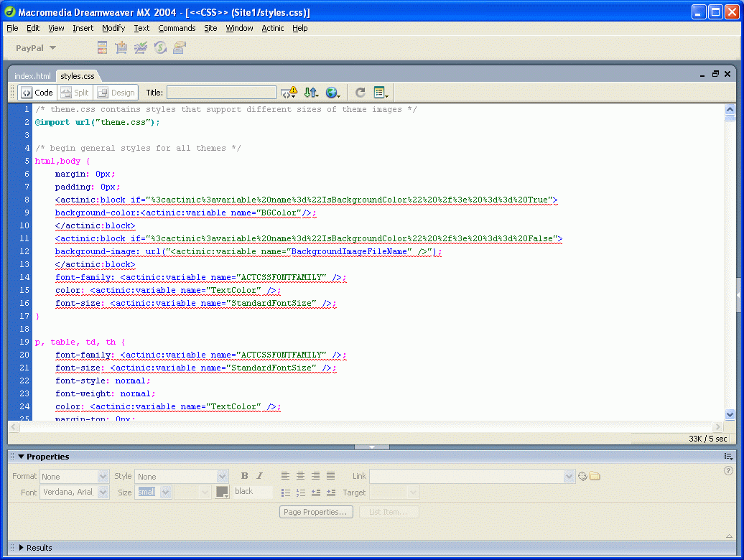The width and height of the screenshot is (744, 560).
Task: Click the Page Properties button
Action: [316, 512]
